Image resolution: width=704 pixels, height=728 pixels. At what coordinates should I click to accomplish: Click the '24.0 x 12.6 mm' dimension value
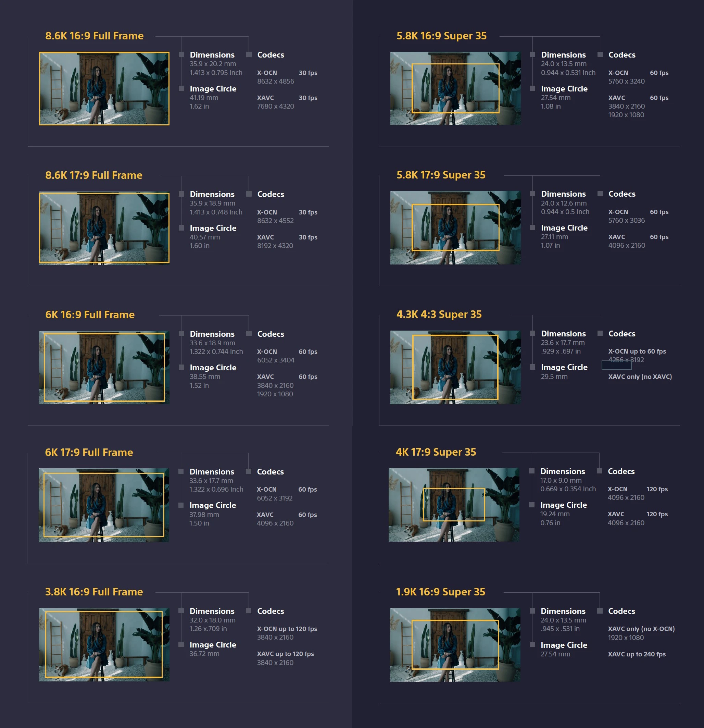point(564,203)
